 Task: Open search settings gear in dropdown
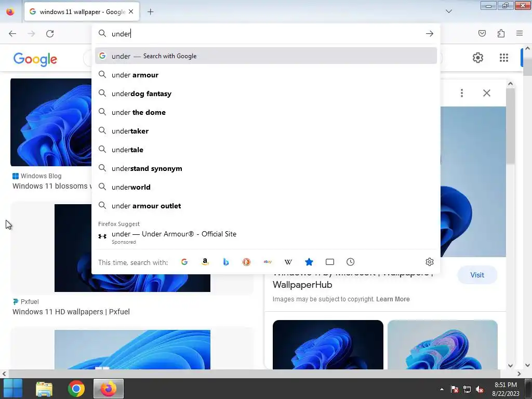pos(430,262)
